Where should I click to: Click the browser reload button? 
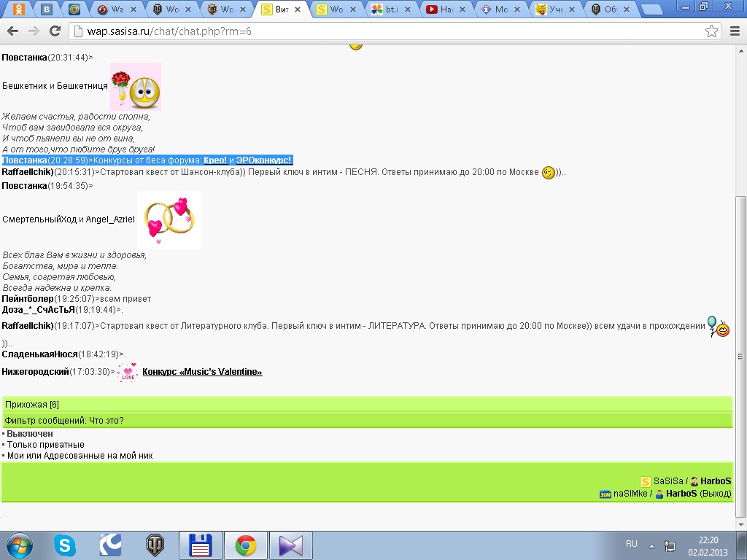[55, 31]
